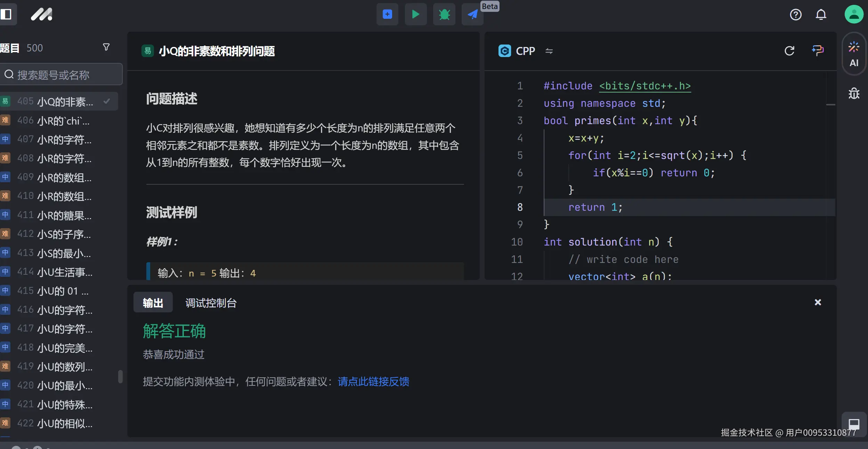
Task: Click the search magnifier icon
Action: (9, 74)
